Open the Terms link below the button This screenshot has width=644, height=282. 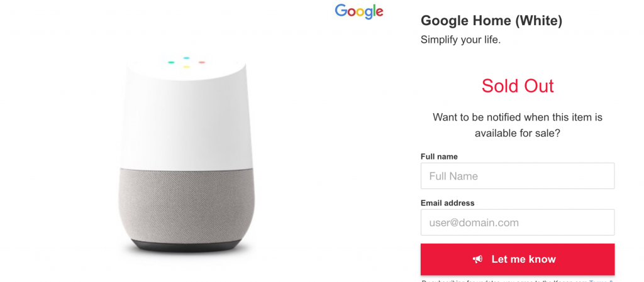[x=601, y=281]
